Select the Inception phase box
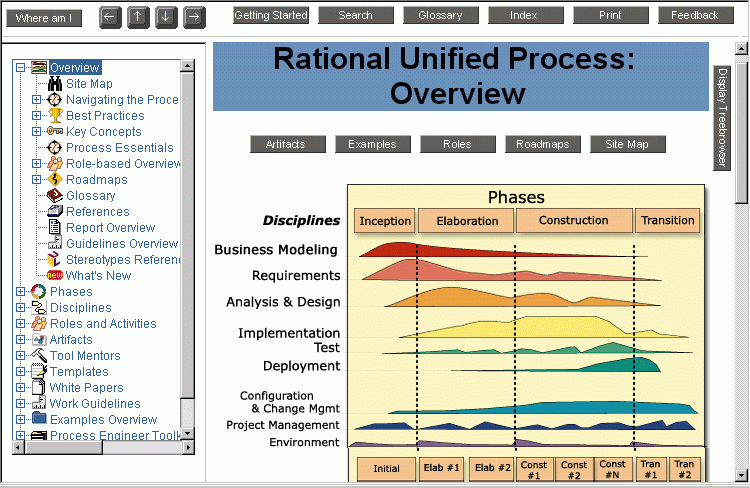750x488 pixels. [385, 221]
